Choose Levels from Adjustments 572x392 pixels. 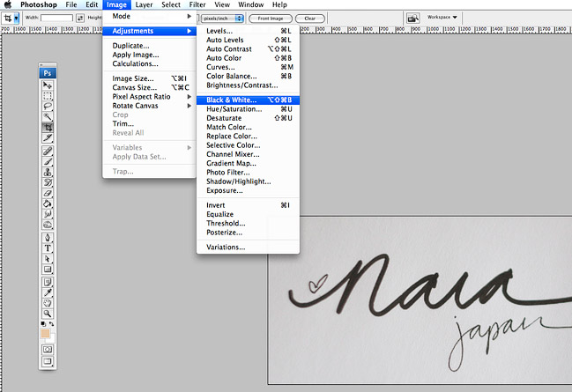248,31
